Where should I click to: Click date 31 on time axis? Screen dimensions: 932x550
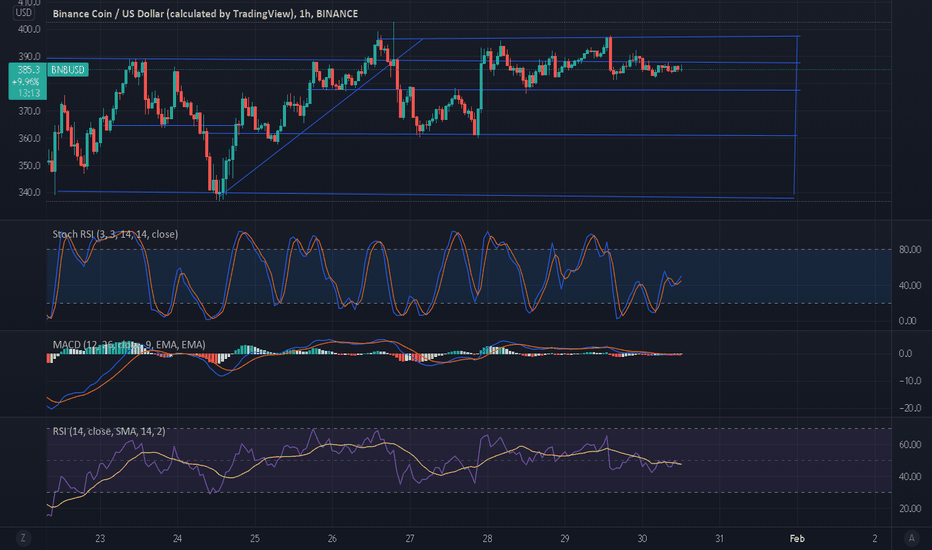719,539
